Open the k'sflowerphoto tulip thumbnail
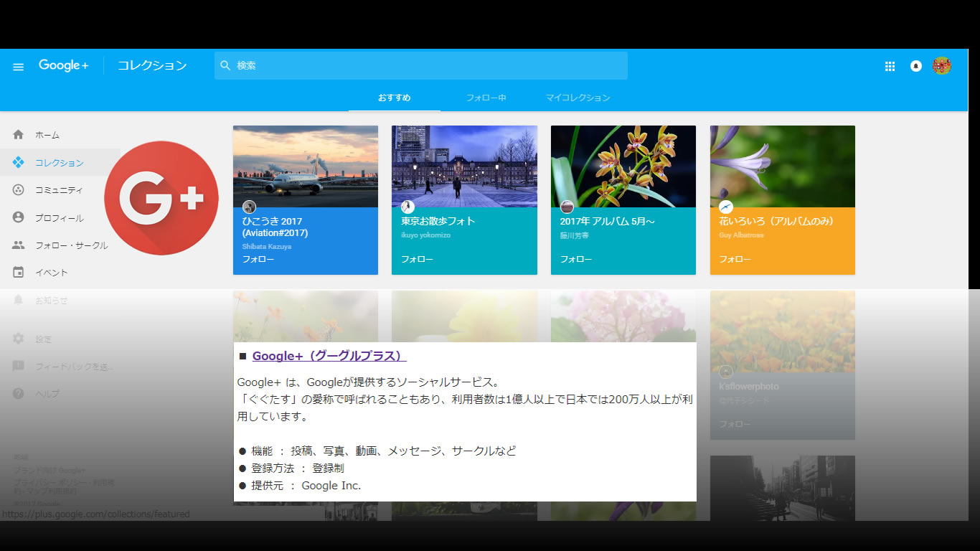The width and height of the screenshot is (980, 551). (783, 331)
